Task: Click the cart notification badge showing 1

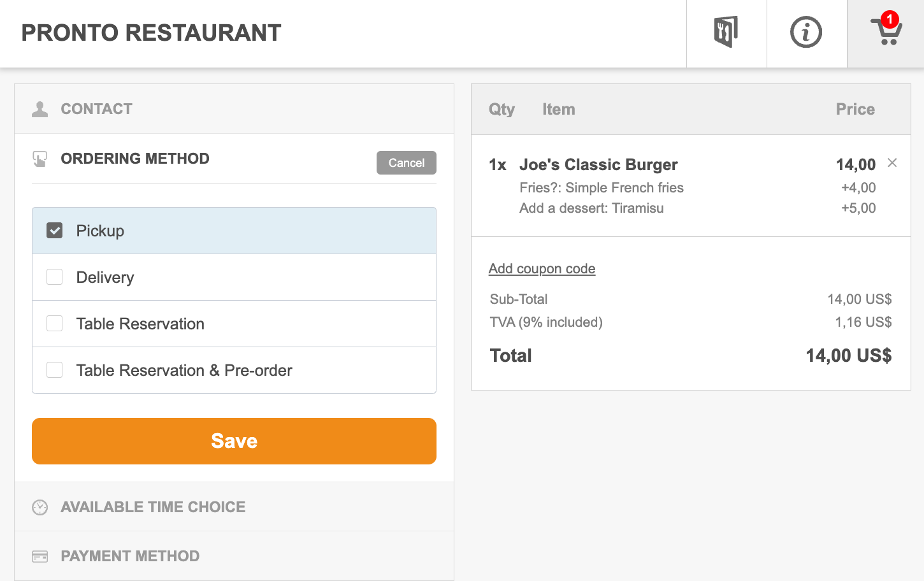Action: [x=891, y=20]
